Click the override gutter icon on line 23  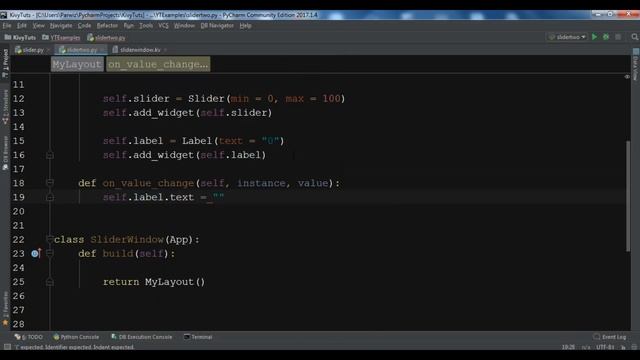pos(36,253)
